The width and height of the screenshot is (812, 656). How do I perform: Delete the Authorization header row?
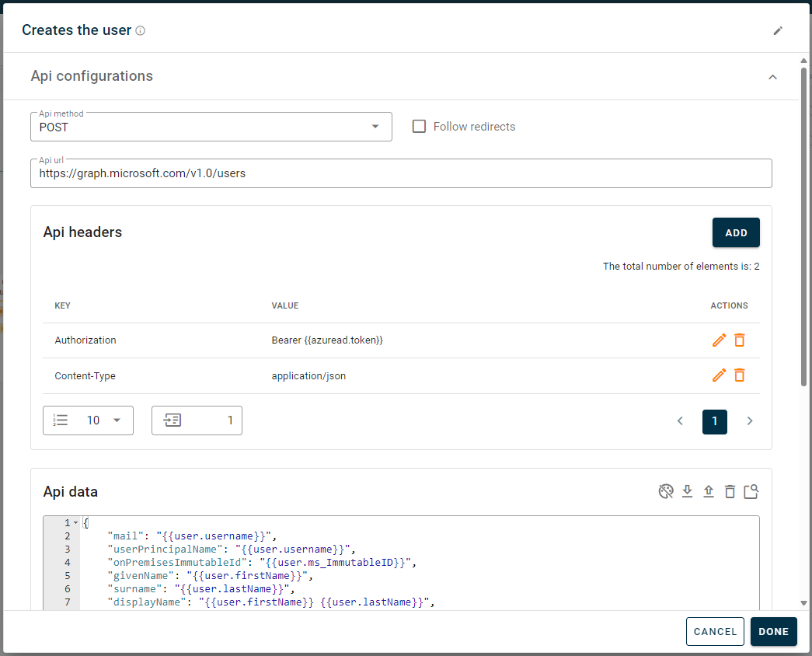[740, 340]
